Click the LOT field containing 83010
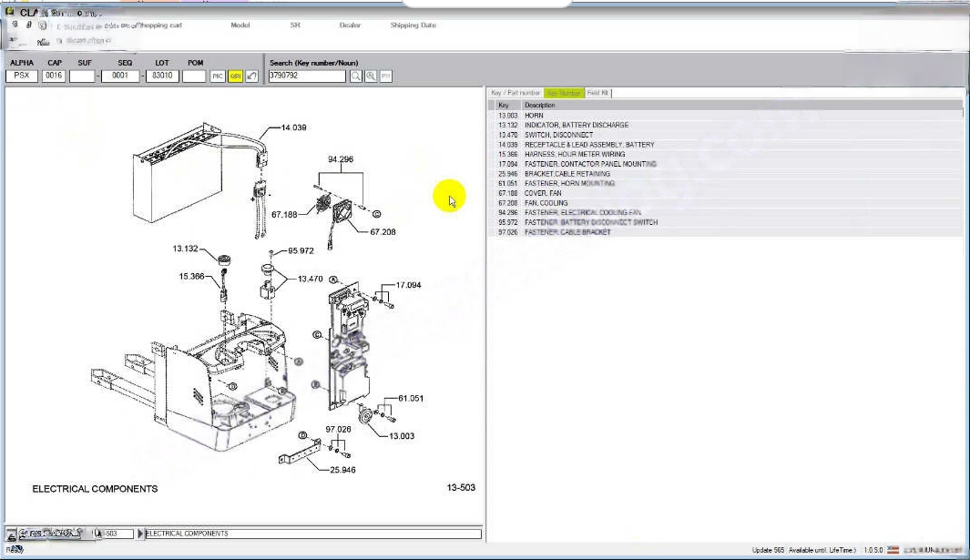Screen dimensions: 970x560 (163, 76)
